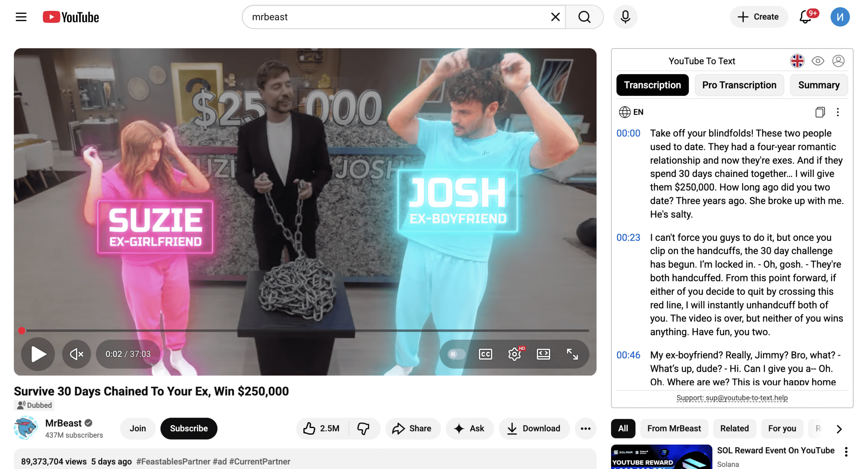Screen dimensions: 868x469
Task: Switch to theater mode view
Action: tap(543, 354)
